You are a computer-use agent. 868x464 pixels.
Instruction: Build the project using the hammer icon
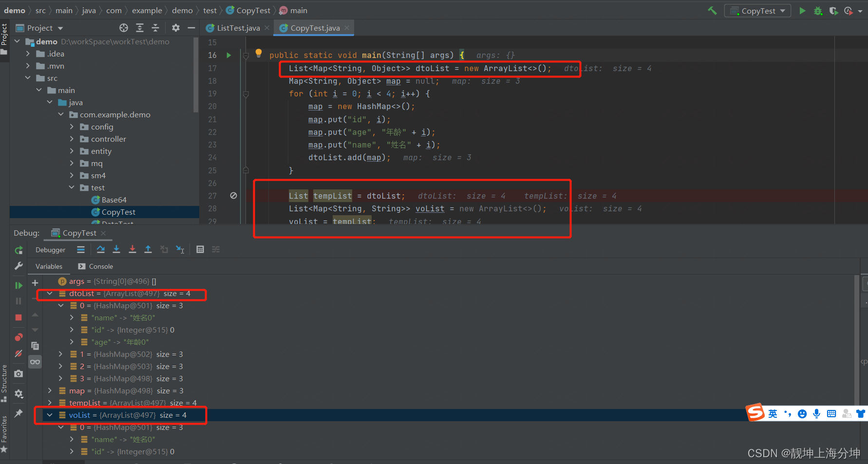click(712, 10)
